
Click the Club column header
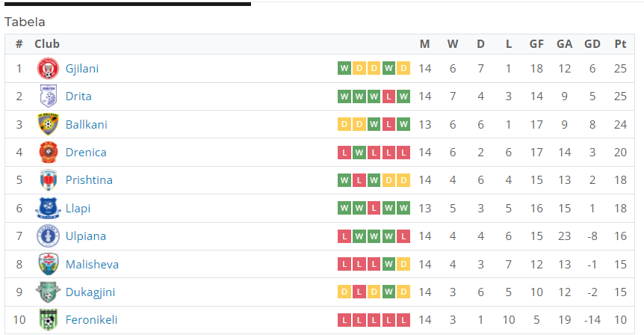47,44
